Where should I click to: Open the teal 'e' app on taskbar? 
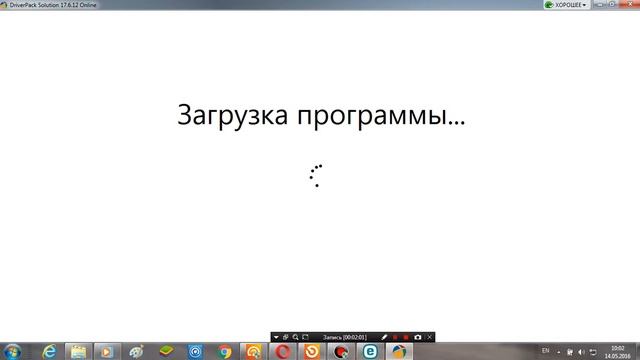(x=370, y=351)
